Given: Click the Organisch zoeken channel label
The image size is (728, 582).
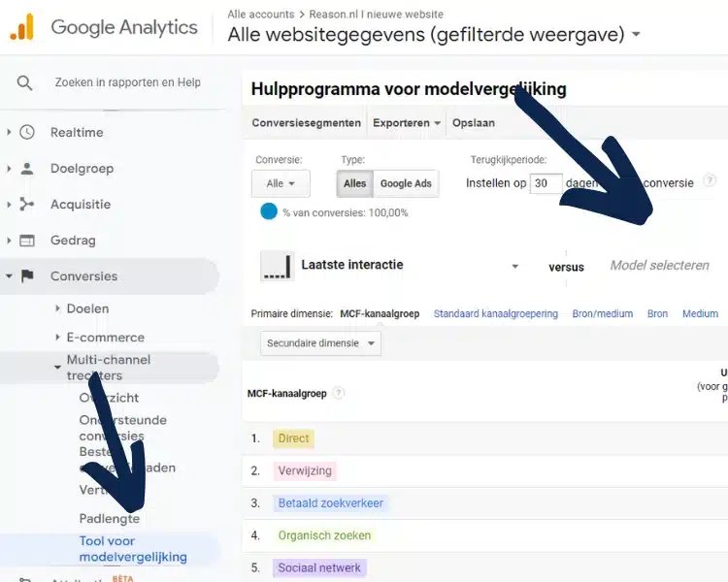Looking at the screenshot, I should [324, 535].
